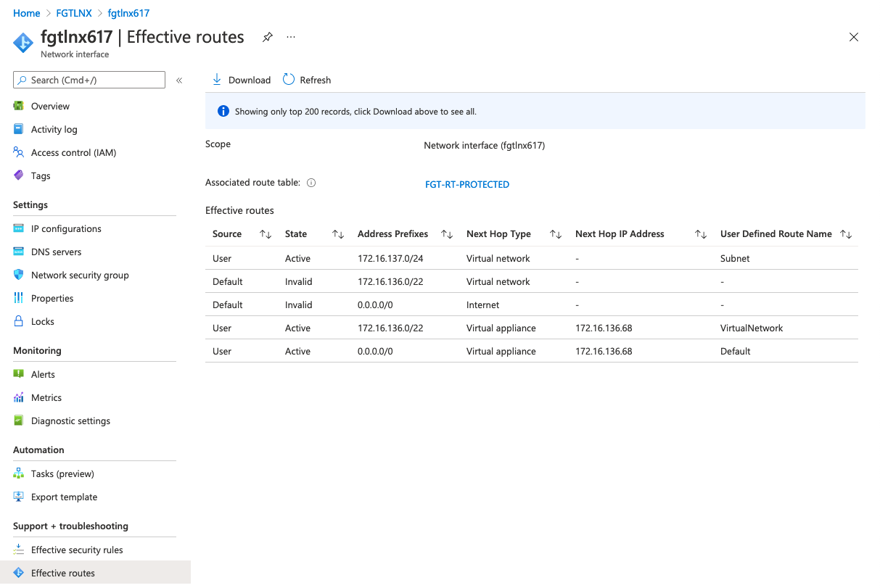
Task: Click the Locks padlock icon
Action: pyautogui.click(x=19, y=322)
